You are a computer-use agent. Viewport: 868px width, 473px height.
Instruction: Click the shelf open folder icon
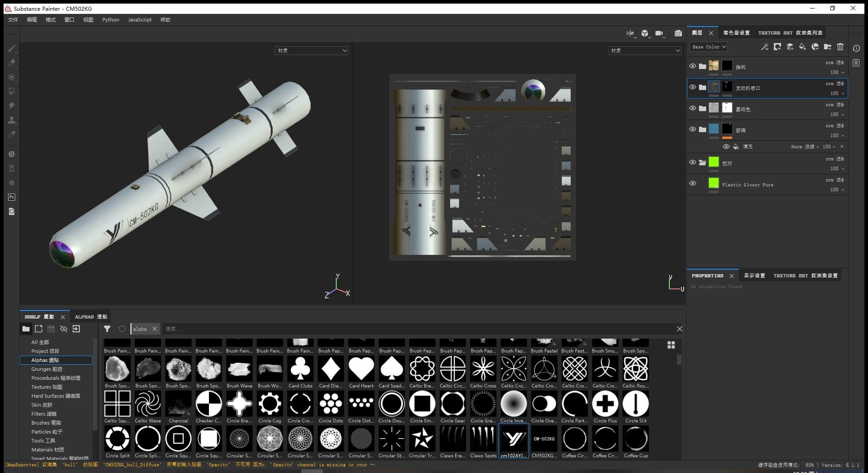[26, 329]
